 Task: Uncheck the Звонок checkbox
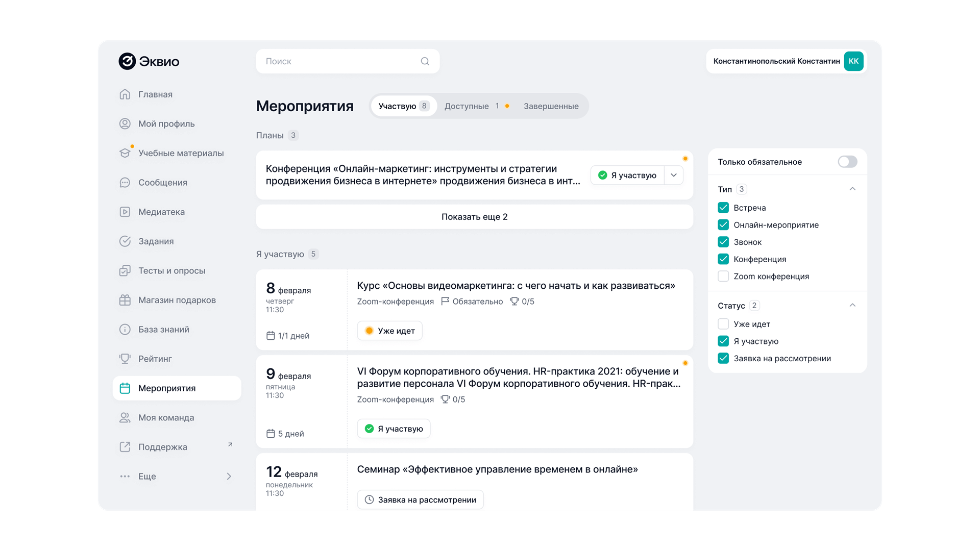pyautogui.click(x=723, y=242)
